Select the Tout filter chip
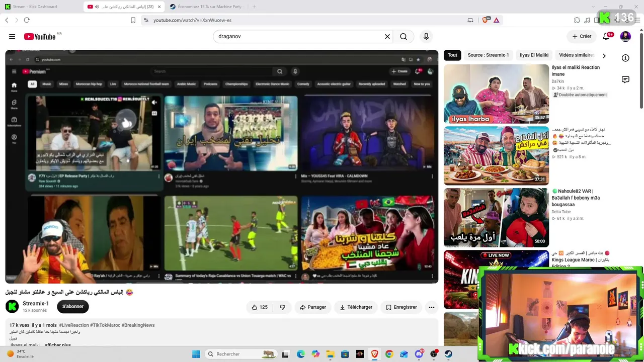This screenshot has width=644, height=362. point(452,55)
